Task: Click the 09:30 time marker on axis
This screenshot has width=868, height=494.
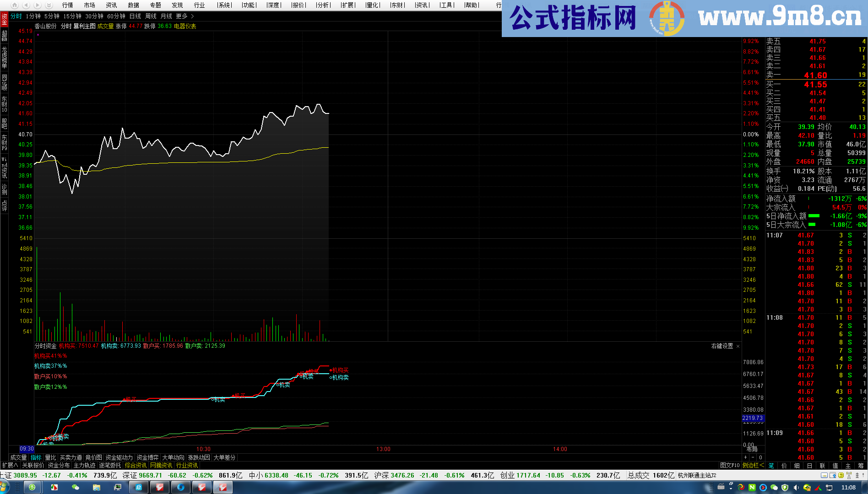Action: 27,449
